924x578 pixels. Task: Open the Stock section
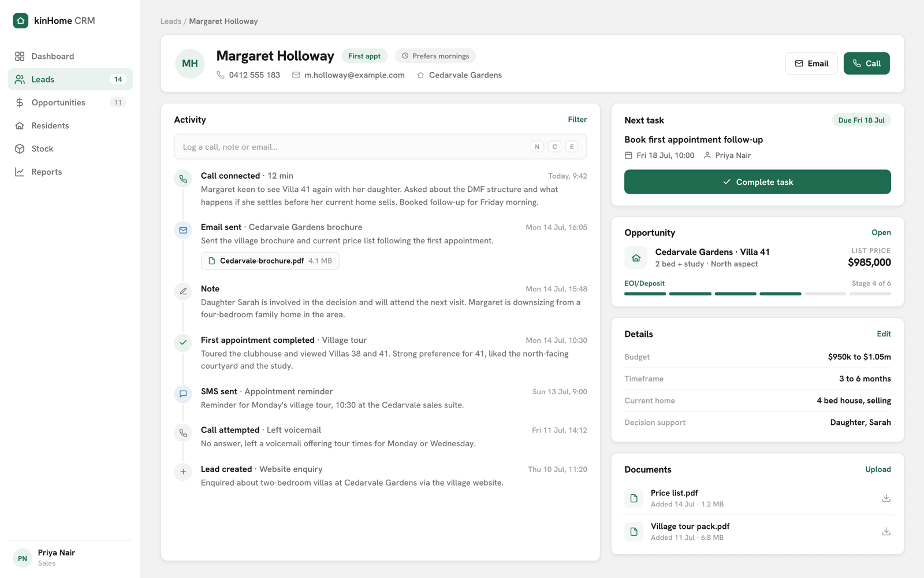tap(70, 149)
